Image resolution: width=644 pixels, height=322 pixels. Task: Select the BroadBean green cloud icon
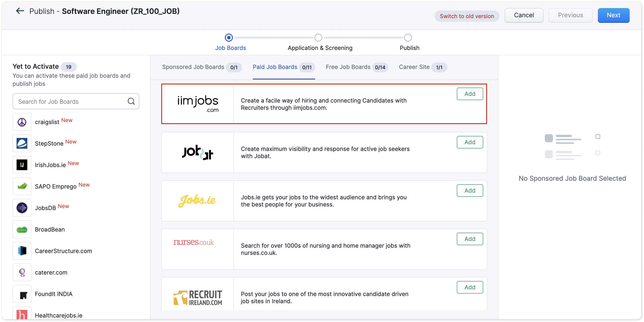click(22, 230)
